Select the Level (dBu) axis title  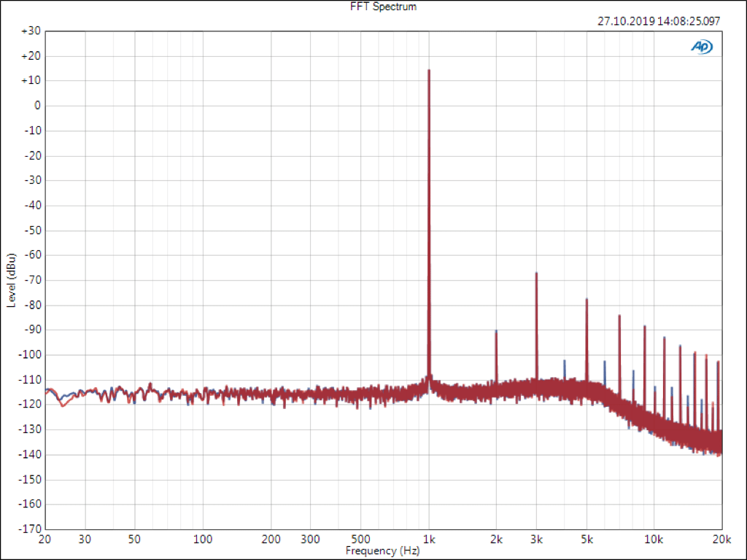pos(11,280)
